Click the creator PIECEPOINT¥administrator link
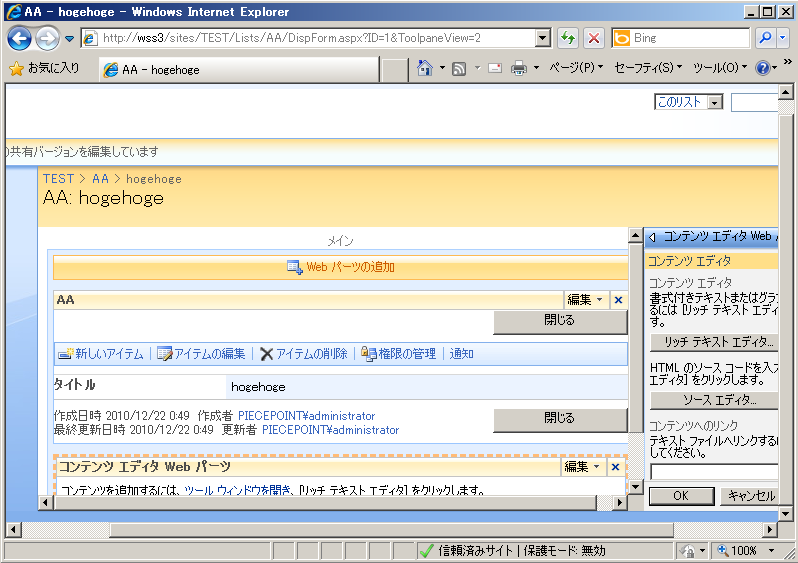Viewport: 798px width, 563px height. tap(306, 416)
